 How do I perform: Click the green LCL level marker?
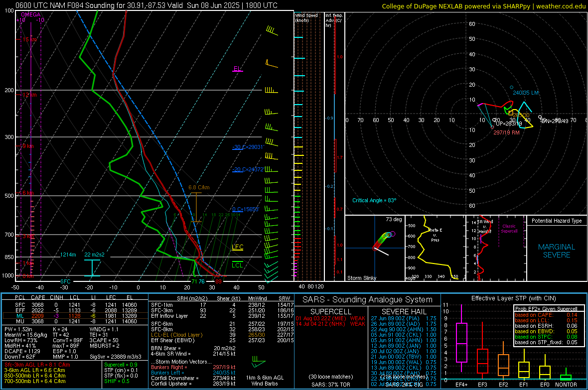point(237,265)
